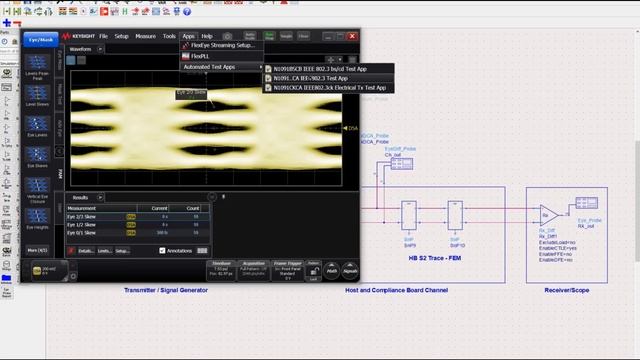Open the Tools menu
Image resolution: width=640 pixels, height=360 pixels.
point(169,36)
